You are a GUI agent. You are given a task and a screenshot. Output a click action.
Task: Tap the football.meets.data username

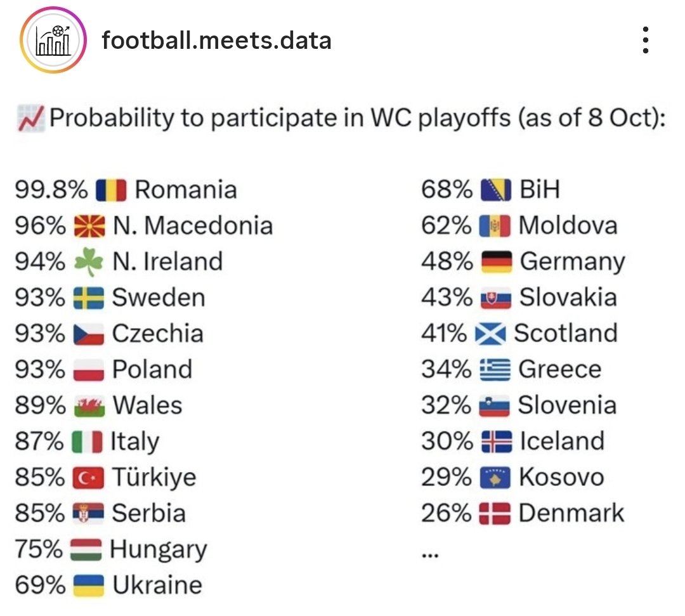click(x=216, y=41)
